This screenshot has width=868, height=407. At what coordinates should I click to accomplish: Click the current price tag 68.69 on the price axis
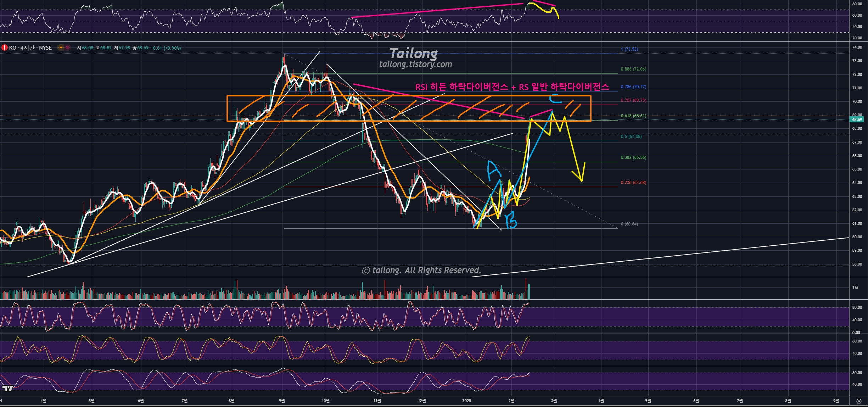(x=857, y=119)
